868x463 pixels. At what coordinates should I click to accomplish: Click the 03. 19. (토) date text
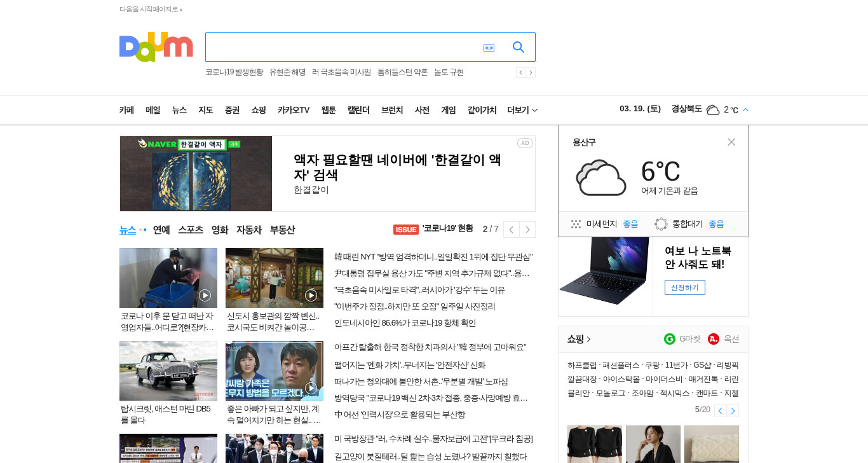coord(640,109)
